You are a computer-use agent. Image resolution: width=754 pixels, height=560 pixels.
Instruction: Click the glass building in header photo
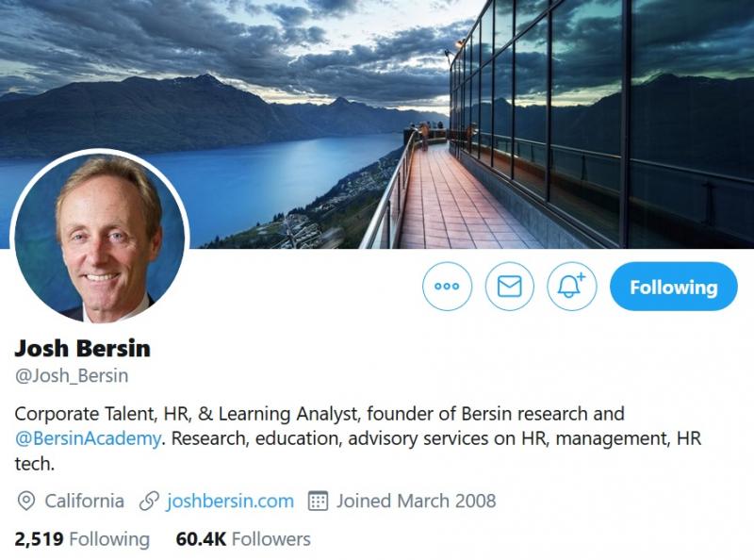click(601, 121)
